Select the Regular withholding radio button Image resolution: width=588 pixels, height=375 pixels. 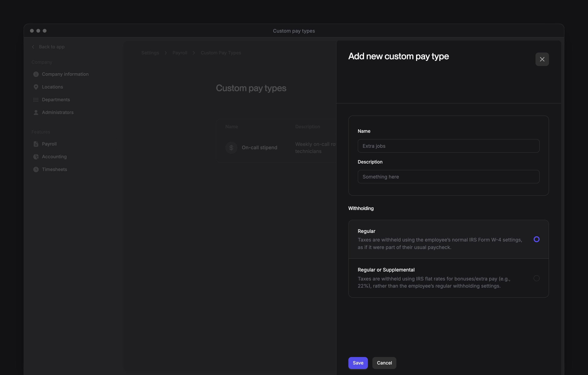click(536, 239)
